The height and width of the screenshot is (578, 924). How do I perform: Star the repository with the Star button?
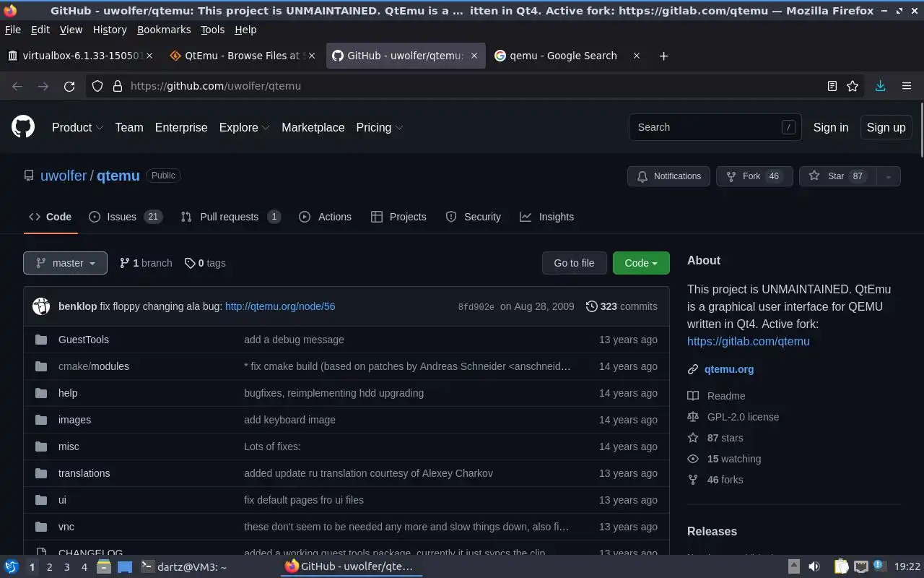click(837, 176)
